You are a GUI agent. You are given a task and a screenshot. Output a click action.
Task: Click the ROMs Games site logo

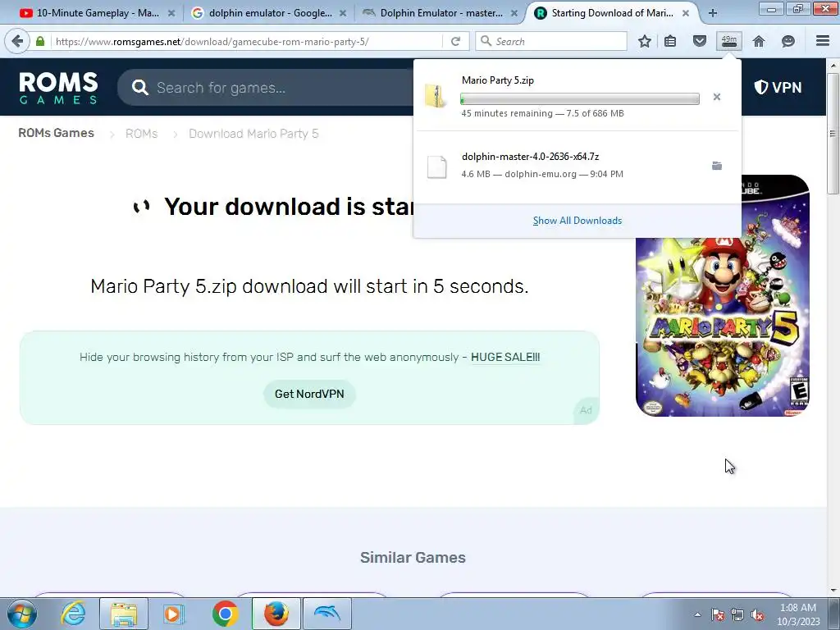click(58, 88)
